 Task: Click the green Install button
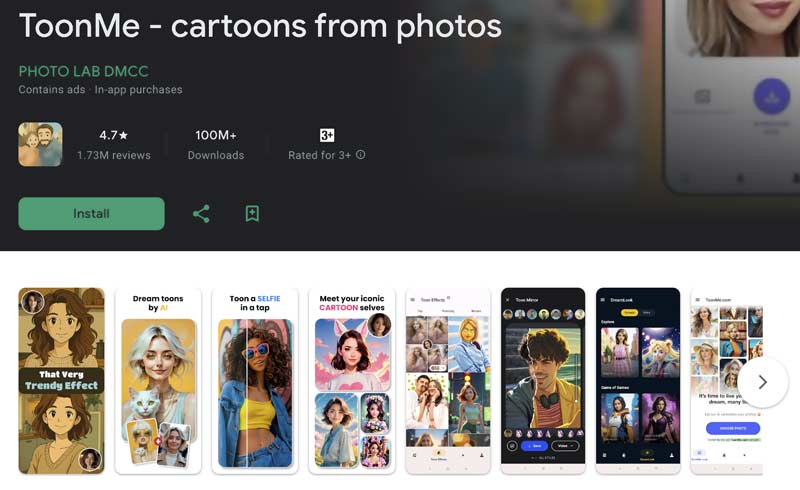[91, 213]
